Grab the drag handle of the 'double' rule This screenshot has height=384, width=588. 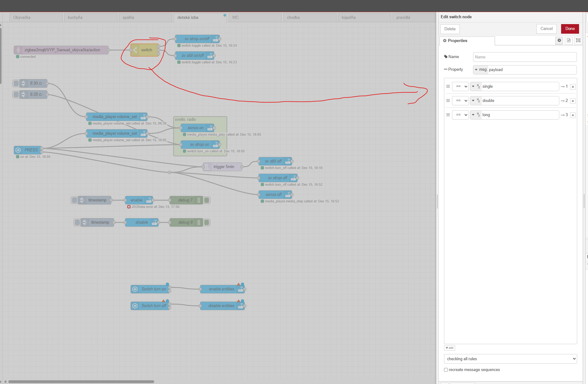tap(448, 101)
